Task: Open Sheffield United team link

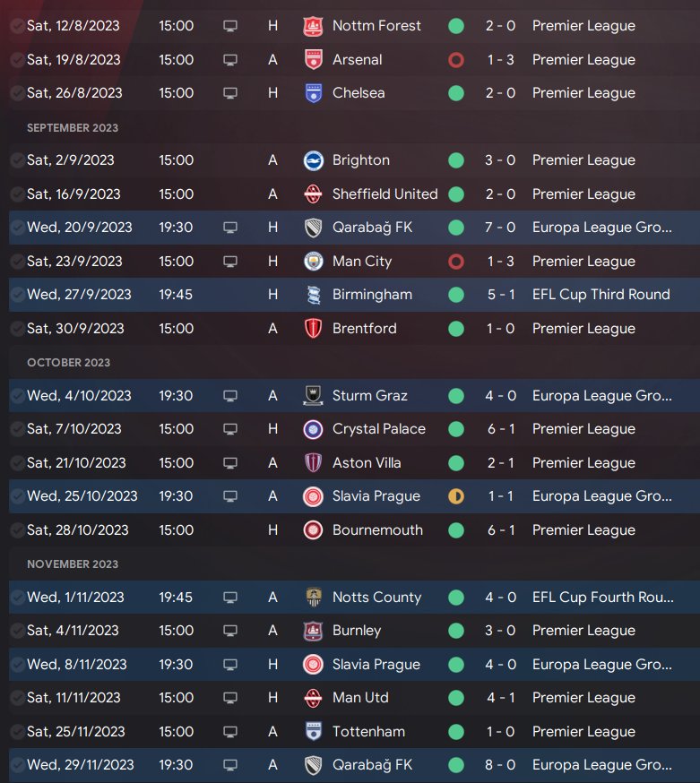Action: click(x=385, y=194)
